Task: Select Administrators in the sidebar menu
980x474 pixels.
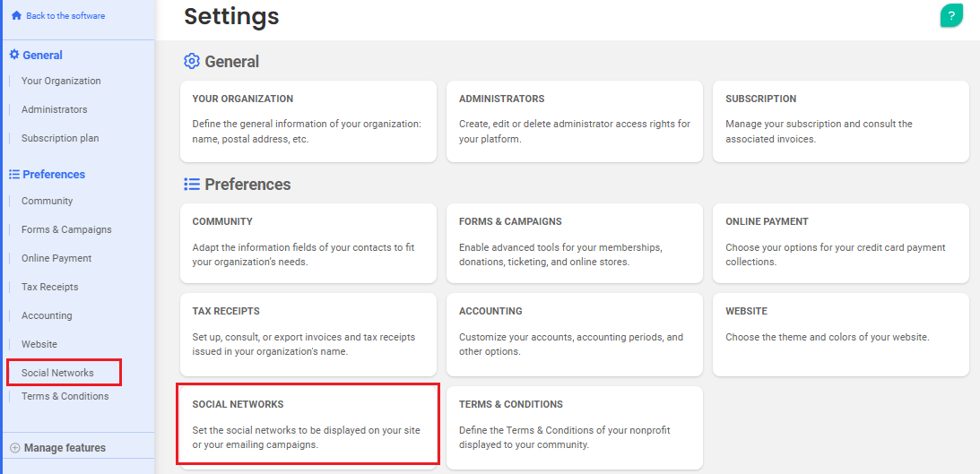Action: [55, 109]
